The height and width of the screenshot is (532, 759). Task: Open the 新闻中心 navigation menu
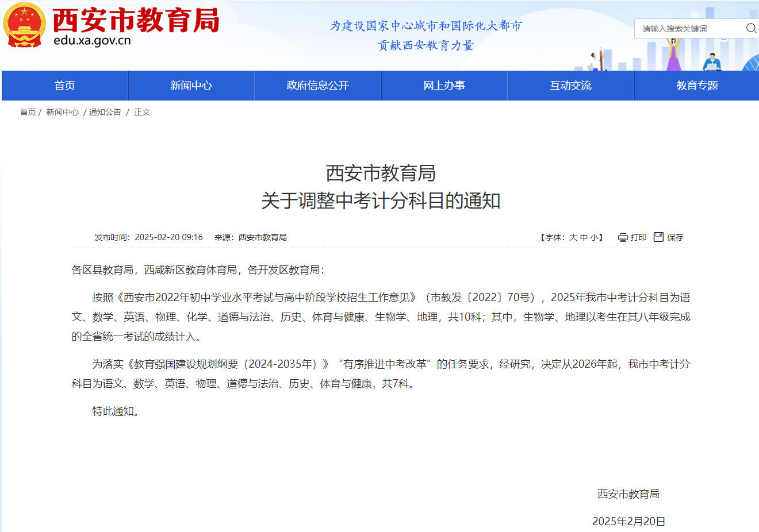191,86
